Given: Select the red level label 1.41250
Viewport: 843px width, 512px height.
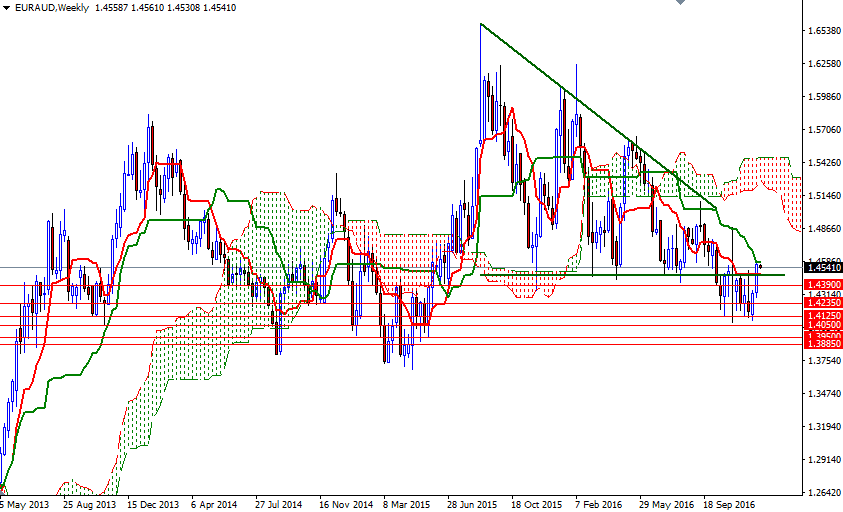Looking at the screenshot, I should [x=824, y=316].
